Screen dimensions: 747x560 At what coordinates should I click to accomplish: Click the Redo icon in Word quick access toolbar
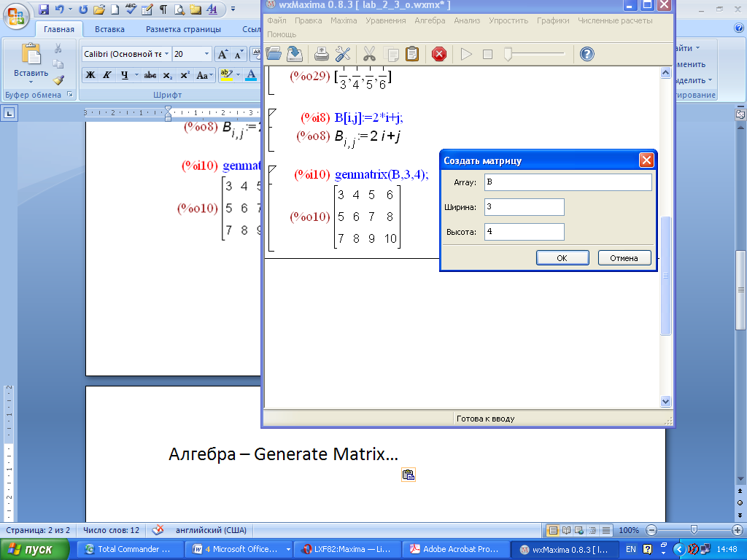click(83, 9)
